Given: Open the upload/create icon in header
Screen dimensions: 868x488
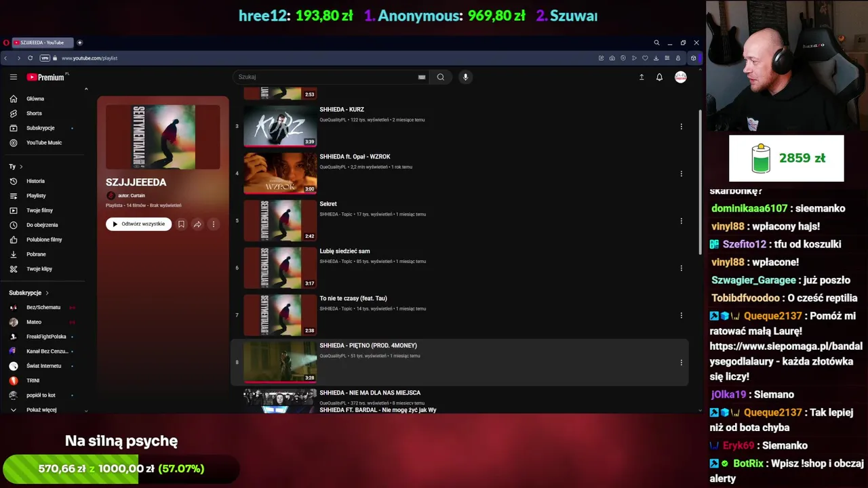Looking at the screenshot, I should tap(642, 77).
